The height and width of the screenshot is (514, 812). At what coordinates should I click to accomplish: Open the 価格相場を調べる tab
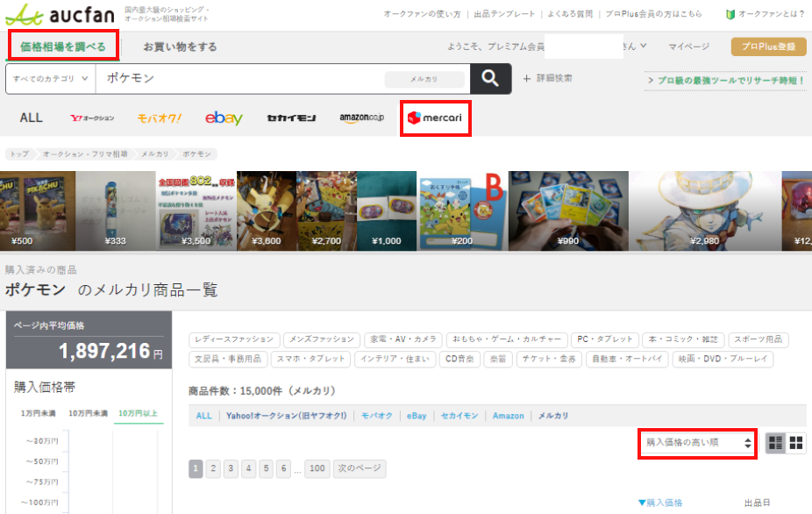[x=62, y=46]
